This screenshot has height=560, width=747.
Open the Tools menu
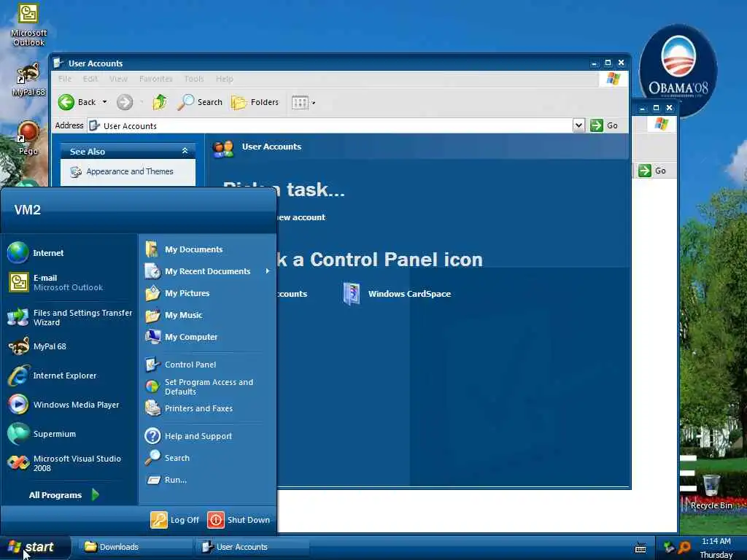tap(194, 79)
